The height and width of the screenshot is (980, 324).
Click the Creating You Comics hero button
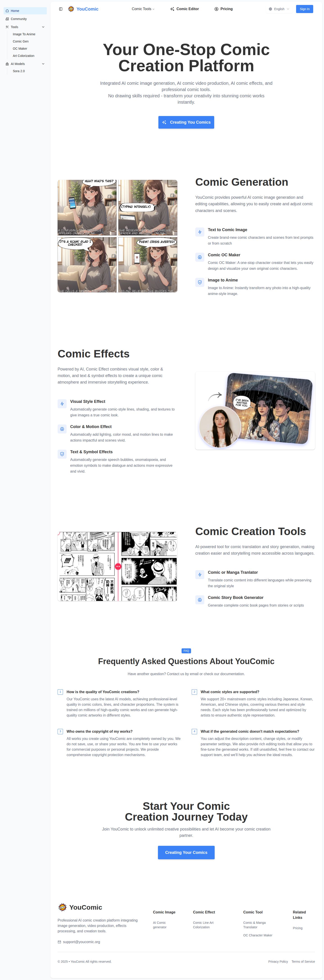coord(186,123)
